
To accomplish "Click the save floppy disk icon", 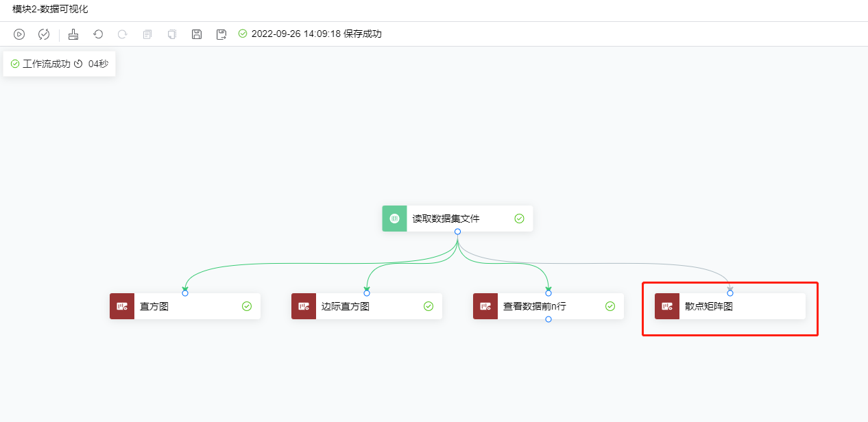I will (x=197, y=34).
